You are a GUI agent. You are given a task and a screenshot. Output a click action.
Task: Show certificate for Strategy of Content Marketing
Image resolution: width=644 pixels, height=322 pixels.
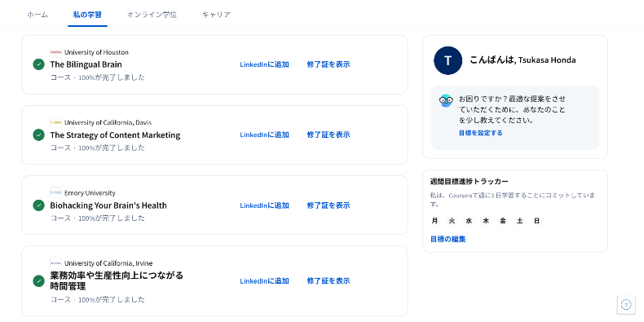click(x=329, y=135)
